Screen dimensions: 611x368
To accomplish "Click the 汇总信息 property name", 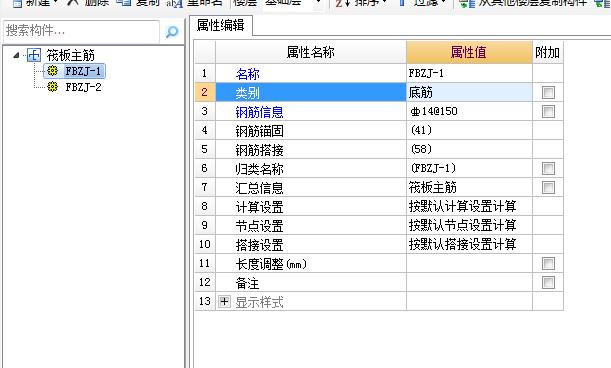I will pos(259,188).
